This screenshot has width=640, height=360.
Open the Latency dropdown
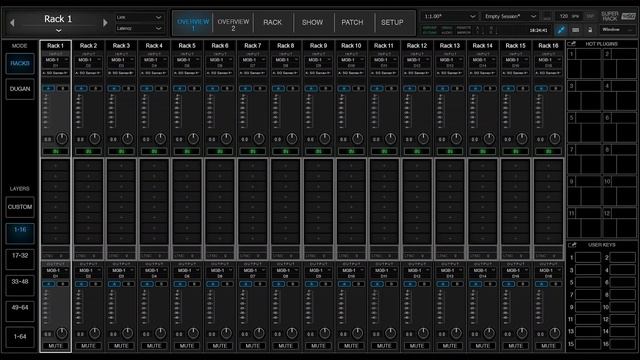coord(139,28)
